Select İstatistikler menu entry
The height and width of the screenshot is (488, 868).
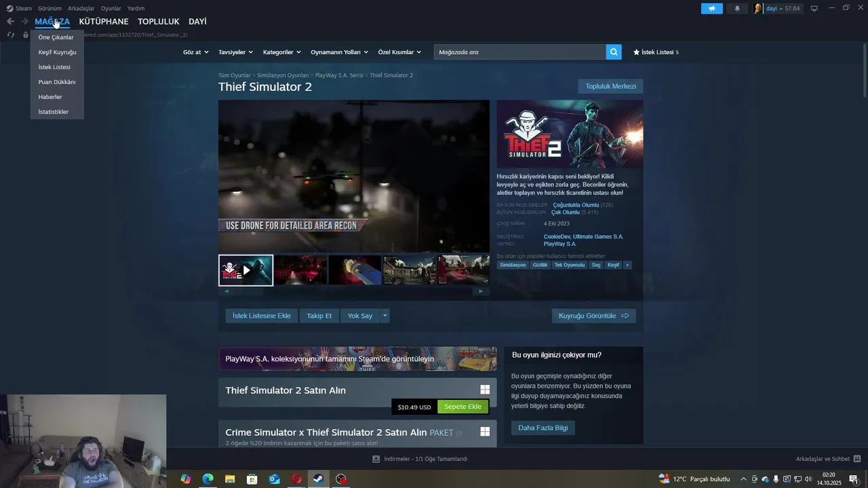[54, 112]
